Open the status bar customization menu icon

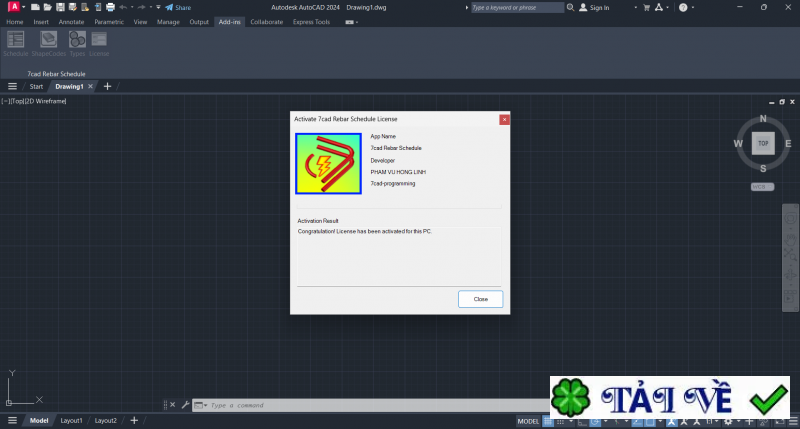coord(793,421)
